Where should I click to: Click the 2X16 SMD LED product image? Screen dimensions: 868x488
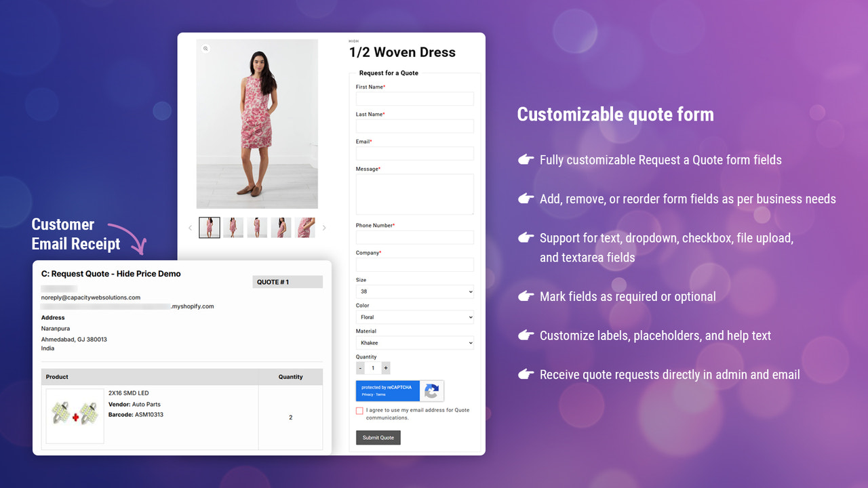click(75, 415)
